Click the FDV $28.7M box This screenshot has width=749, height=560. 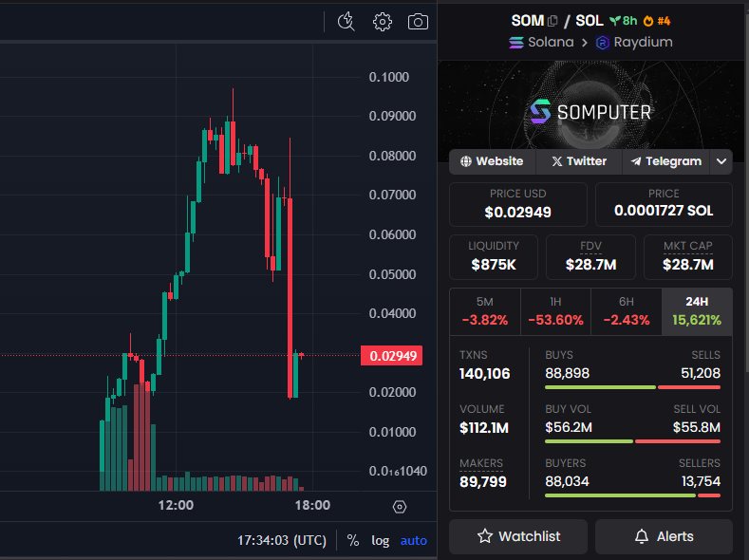(x=590, y=257)
